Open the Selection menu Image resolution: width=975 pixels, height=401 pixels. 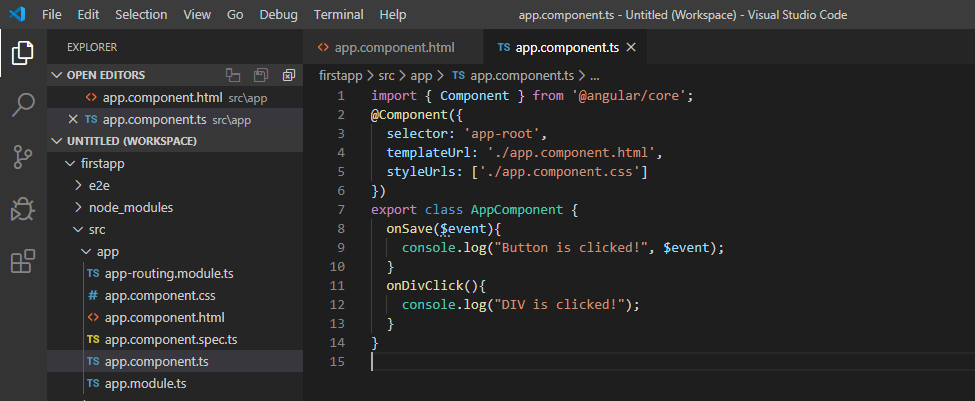tap(141, 14)
